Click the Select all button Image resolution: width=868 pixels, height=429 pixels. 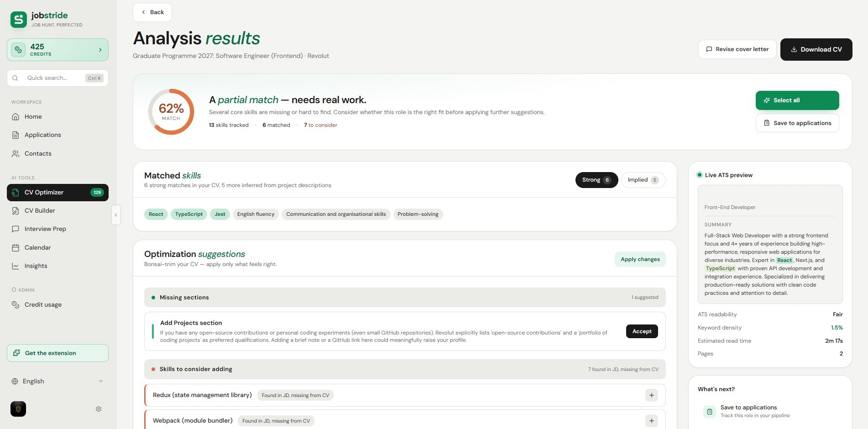(797, 100)
